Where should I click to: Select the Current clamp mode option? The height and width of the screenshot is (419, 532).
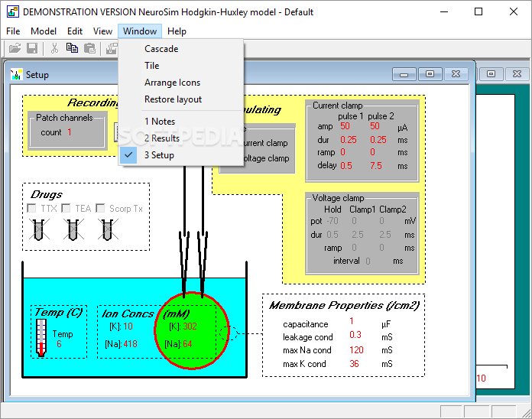(x=265, y=143)
